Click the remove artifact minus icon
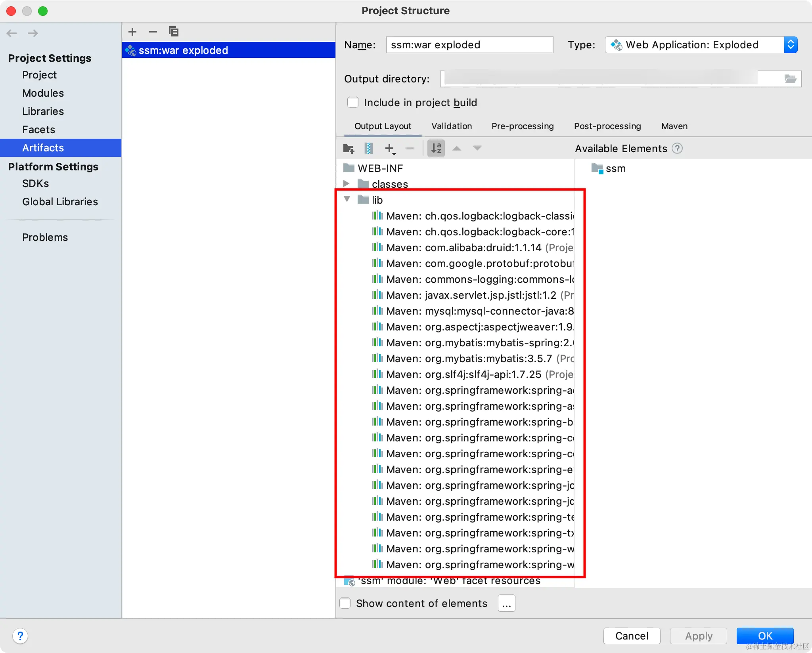This screenshot has width=812, height=653. tap(153, 32)
